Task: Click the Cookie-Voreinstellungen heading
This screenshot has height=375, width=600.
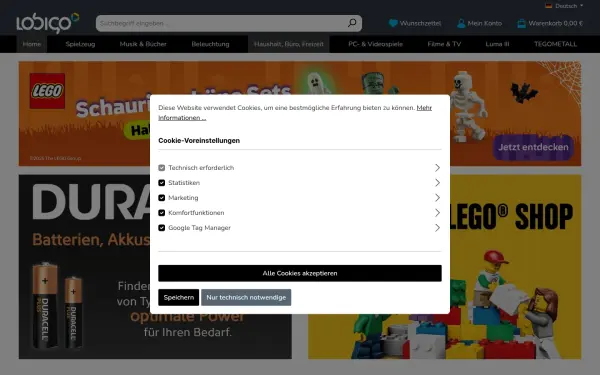Action: (x=199, y=140)
